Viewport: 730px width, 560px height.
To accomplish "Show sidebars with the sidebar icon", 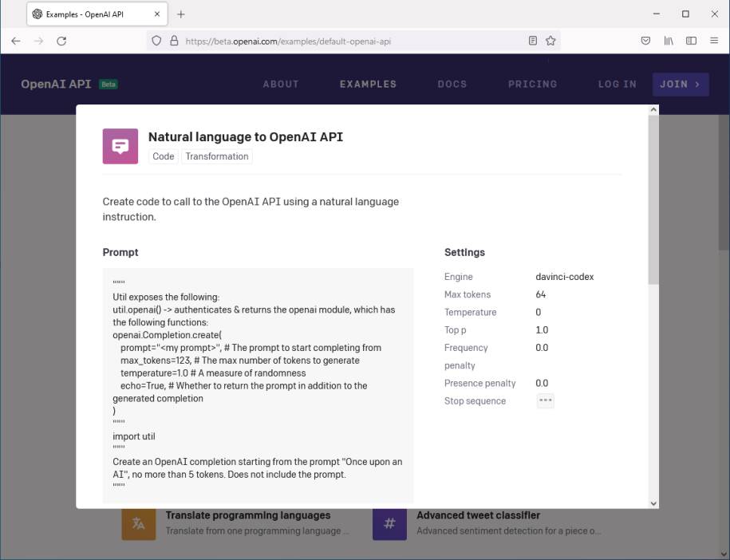I will pos(692,41).
